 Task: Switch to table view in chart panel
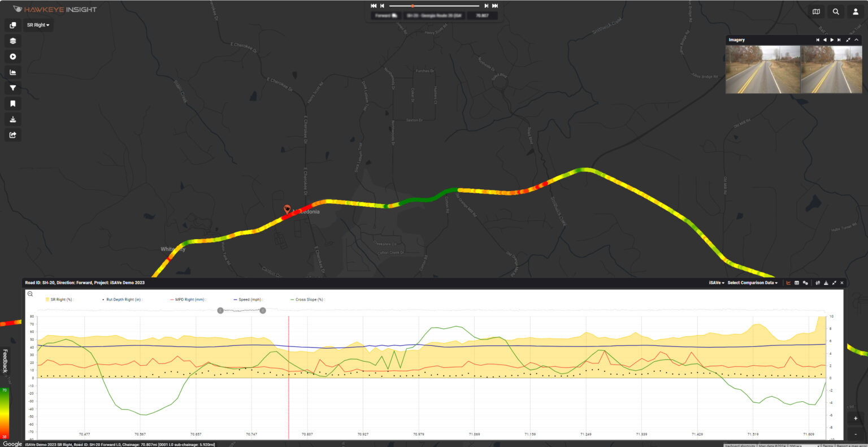coord(797,283)
